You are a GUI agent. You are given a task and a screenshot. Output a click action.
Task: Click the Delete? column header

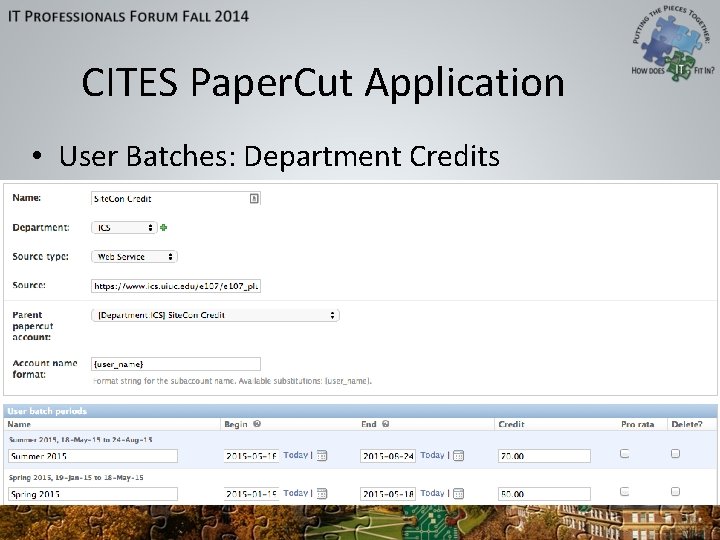click(x=686, y=424)
